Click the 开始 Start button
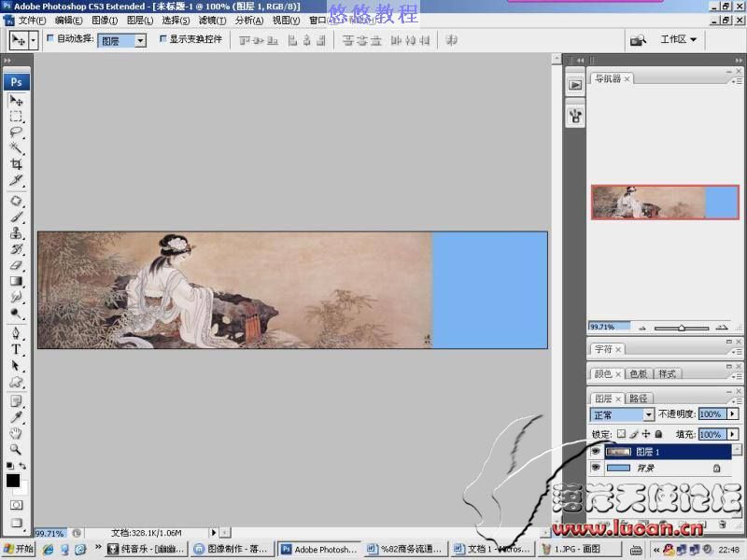Image resolution: width=747 pixels, height=560 pixels. tap(19, 549)
